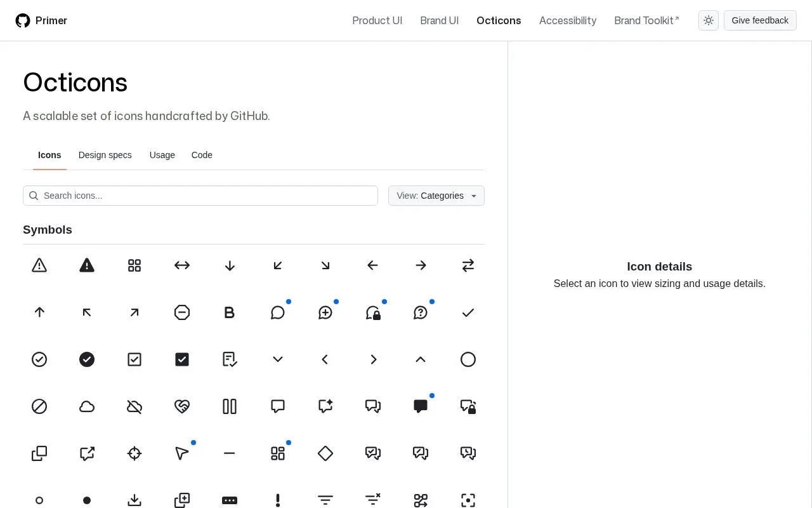The height and width of the screenshot is (508, 812).
Task: Open the Product UI nav link
Action: tap(377, 20)
